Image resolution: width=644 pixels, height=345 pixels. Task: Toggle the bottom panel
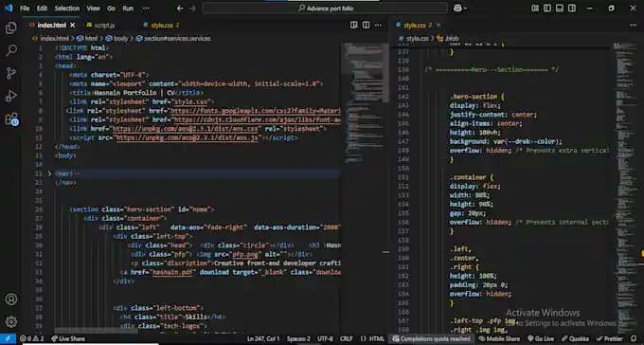coord(560,9)
